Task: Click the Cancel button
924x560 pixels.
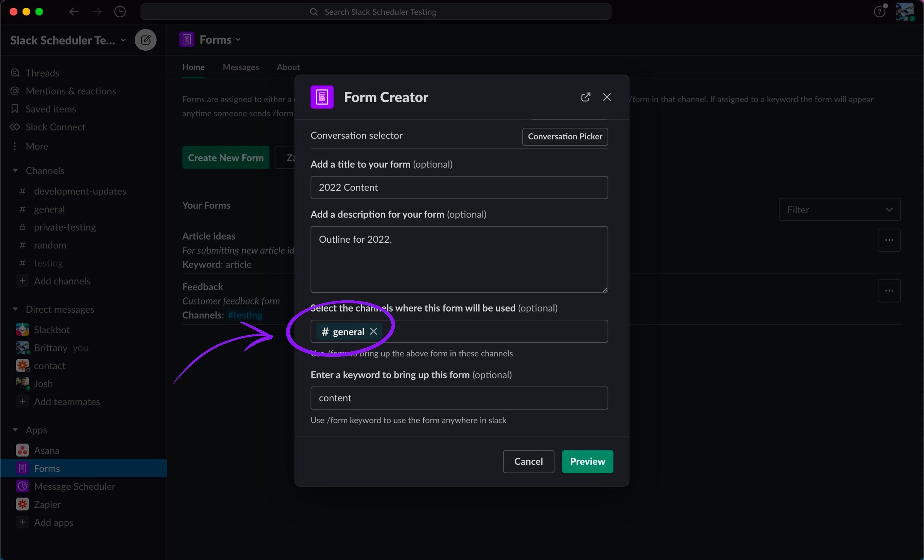Action: 528,461
